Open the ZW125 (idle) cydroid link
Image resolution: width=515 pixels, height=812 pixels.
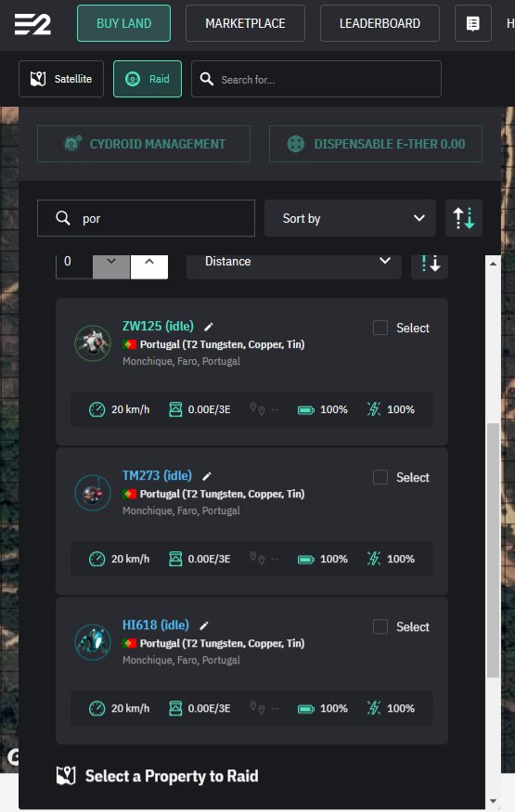(x=158, y=326)
